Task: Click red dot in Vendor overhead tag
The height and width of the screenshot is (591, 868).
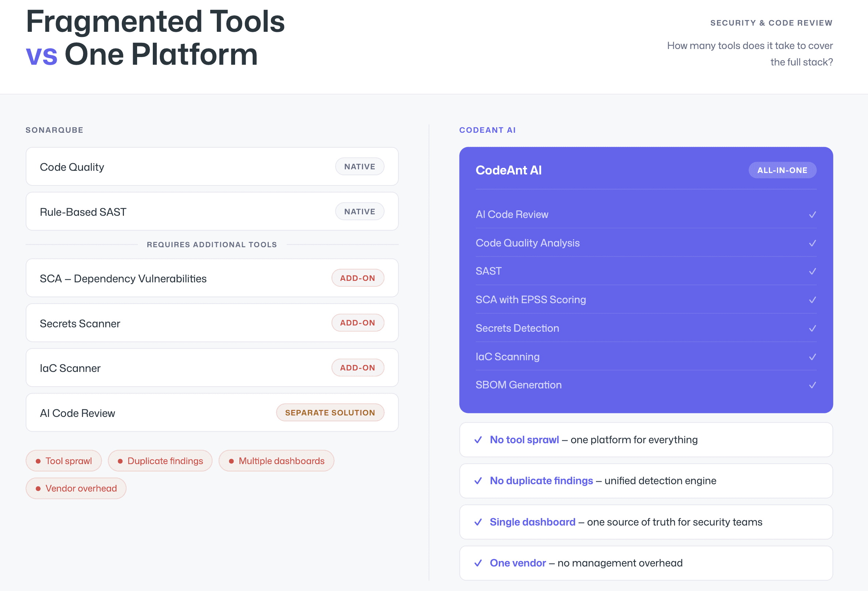Action: click(38, 489)
